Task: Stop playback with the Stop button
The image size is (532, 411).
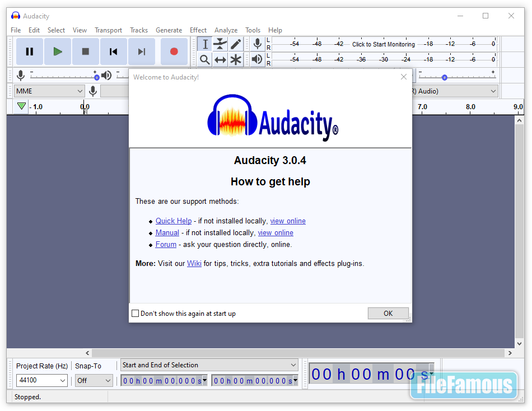Action: 86,52
